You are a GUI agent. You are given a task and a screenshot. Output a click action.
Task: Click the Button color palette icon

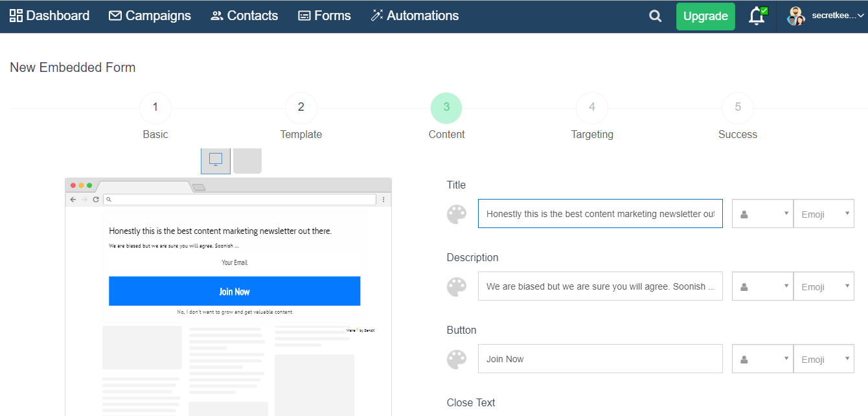click(457, 360)
